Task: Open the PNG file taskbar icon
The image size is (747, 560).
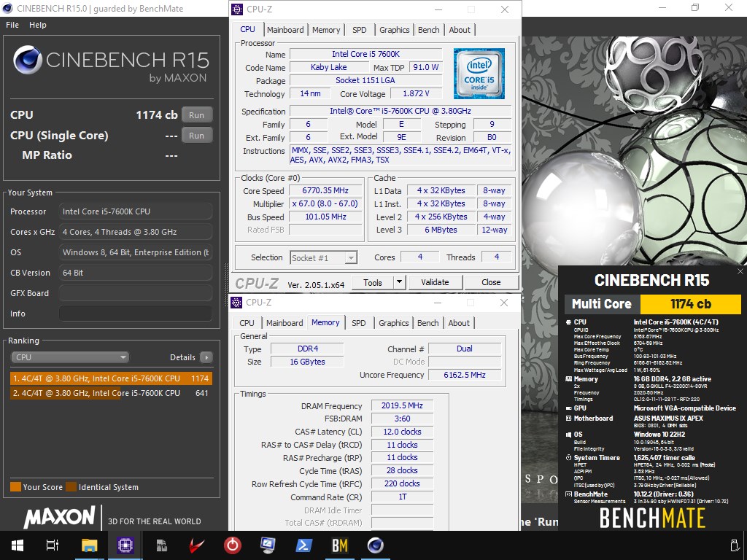Action: coord(161,545)
